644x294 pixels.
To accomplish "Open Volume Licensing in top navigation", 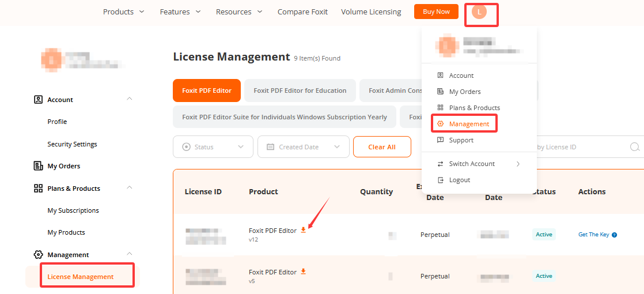I will click(x=371, y=12).
